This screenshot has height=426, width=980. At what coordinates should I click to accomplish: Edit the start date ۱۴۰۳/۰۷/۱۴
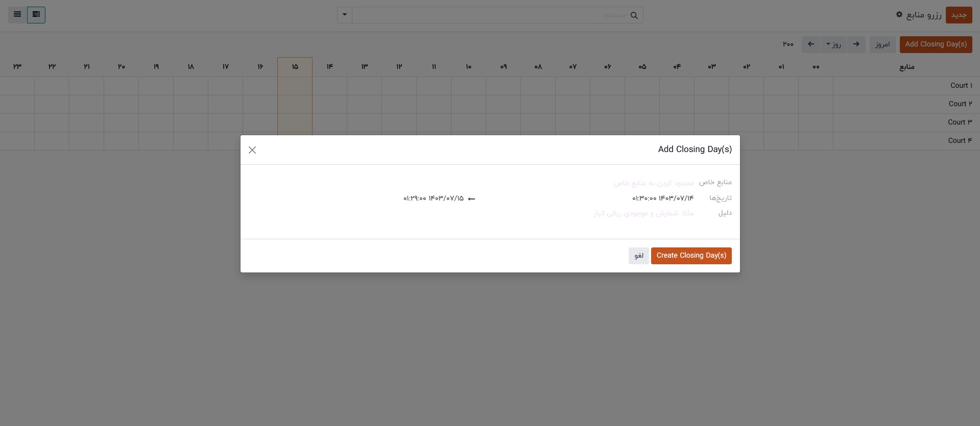click(663, 198)
